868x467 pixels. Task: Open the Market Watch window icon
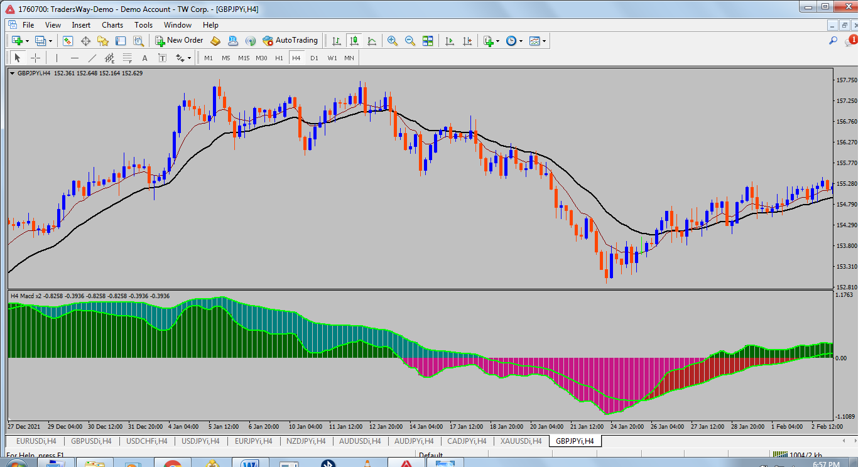68,41
